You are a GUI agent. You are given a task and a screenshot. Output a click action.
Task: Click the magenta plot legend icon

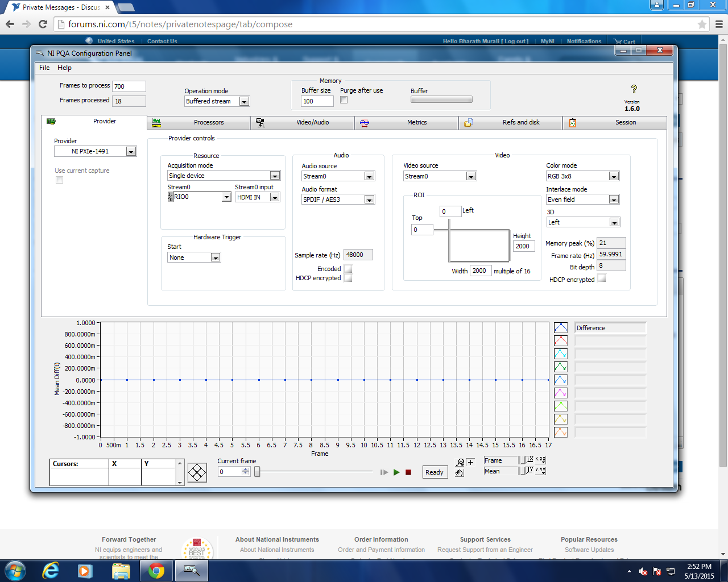pyautogui.click(x=560, y=393)
